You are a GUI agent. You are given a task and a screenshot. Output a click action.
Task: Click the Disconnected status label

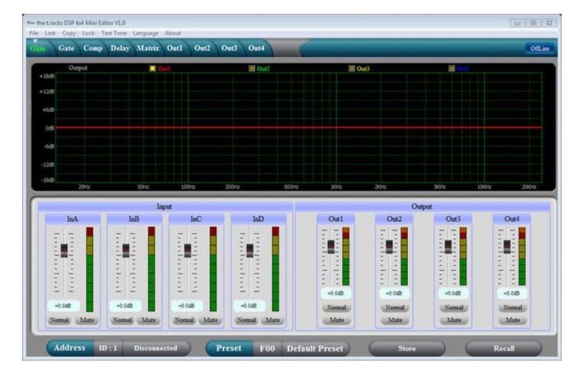click(x=156, y=348)
